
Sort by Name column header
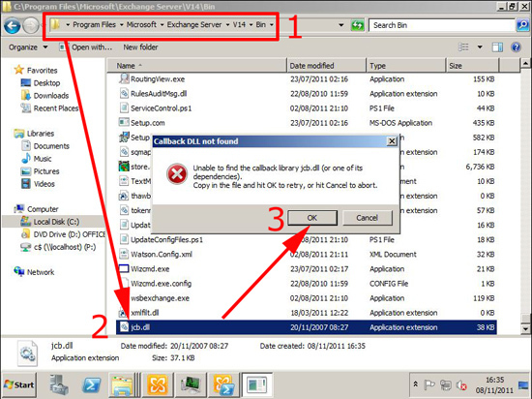[196, 66]
